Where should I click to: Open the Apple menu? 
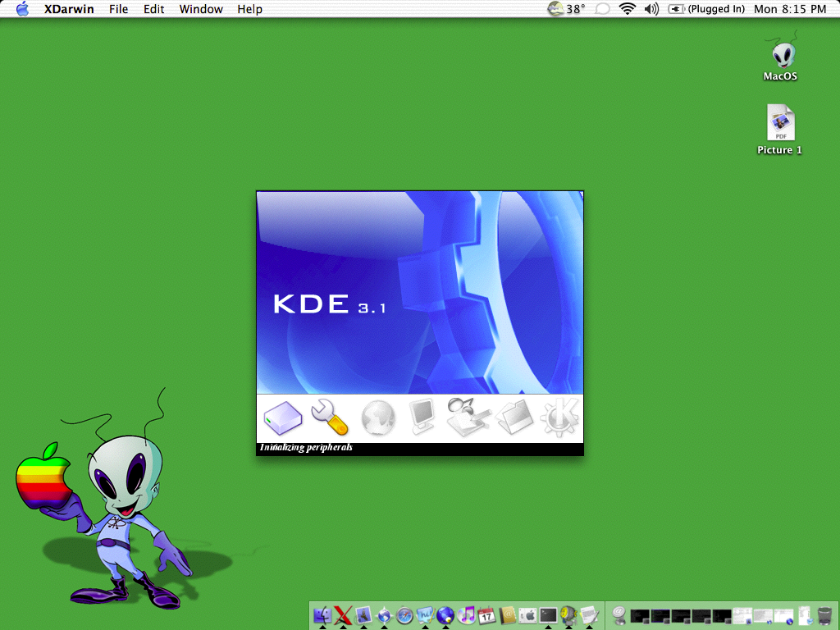click(x=22, y=8)
